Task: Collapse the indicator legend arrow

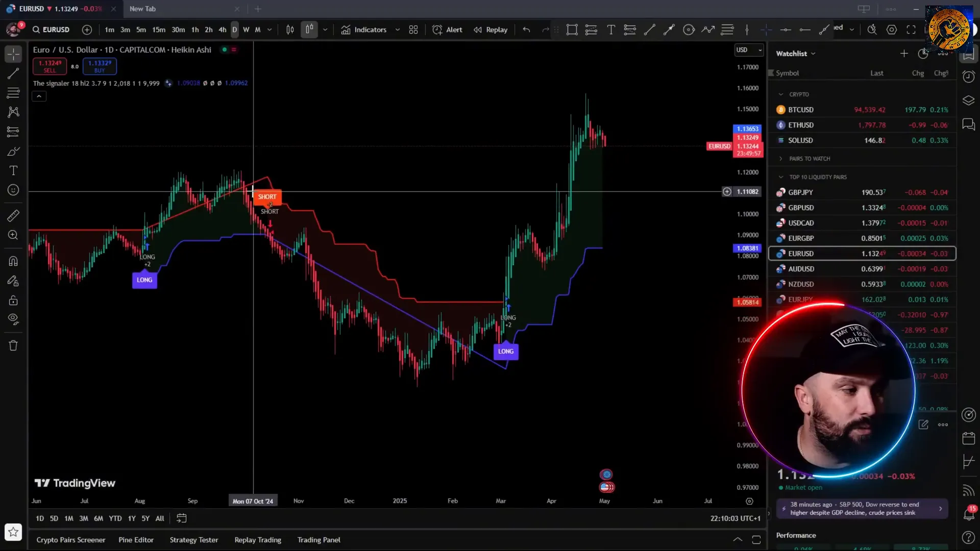Action: click(39, 96)
